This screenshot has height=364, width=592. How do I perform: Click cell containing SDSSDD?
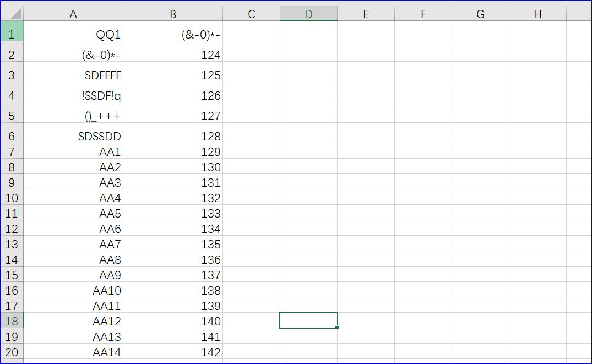(x=73, y=133)
